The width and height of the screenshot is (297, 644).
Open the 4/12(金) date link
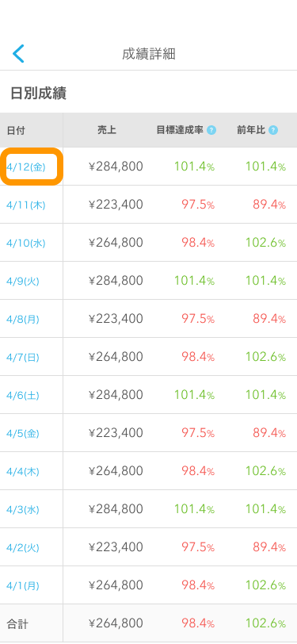click(26, 167)
